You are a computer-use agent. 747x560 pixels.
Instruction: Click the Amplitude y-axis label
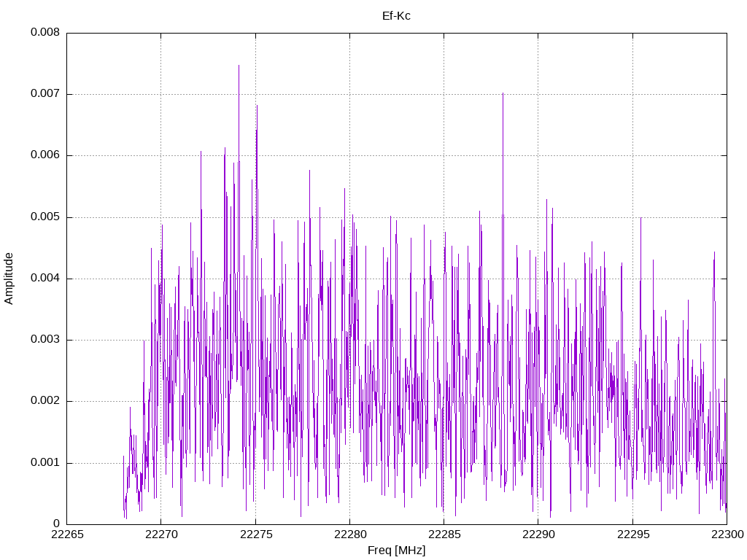[9, 279]
